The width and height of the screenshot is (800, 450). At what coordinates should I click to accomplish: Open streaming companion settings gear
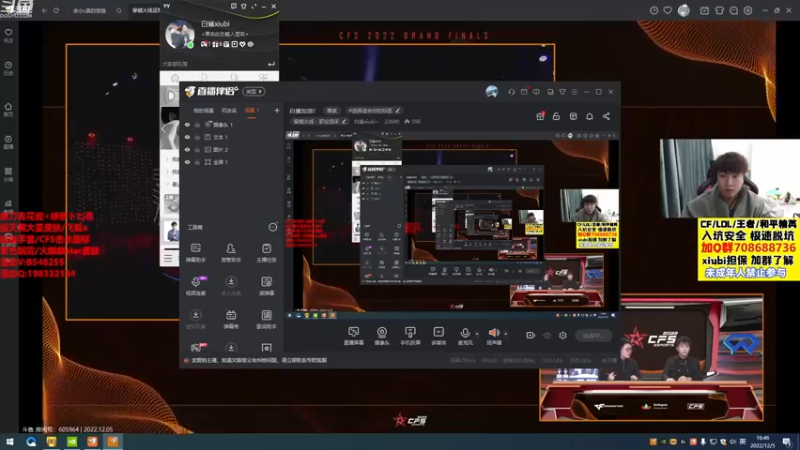tap(563, 335)
